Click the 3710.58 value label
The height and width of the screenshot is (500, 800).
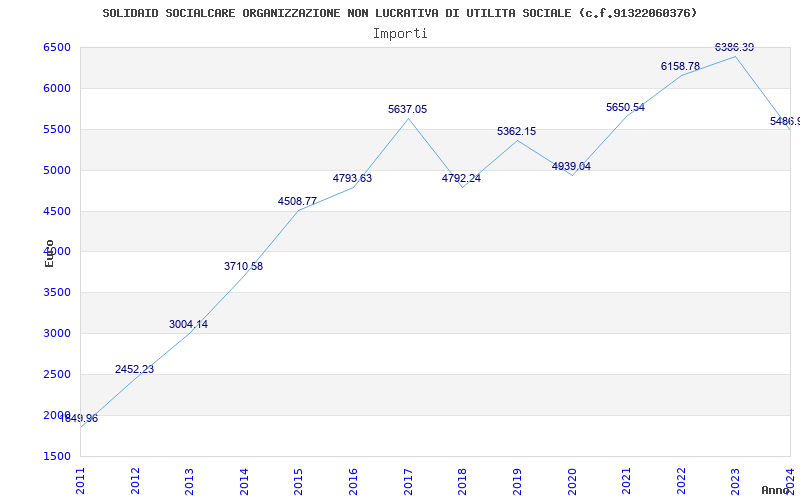tap(243, 266)
